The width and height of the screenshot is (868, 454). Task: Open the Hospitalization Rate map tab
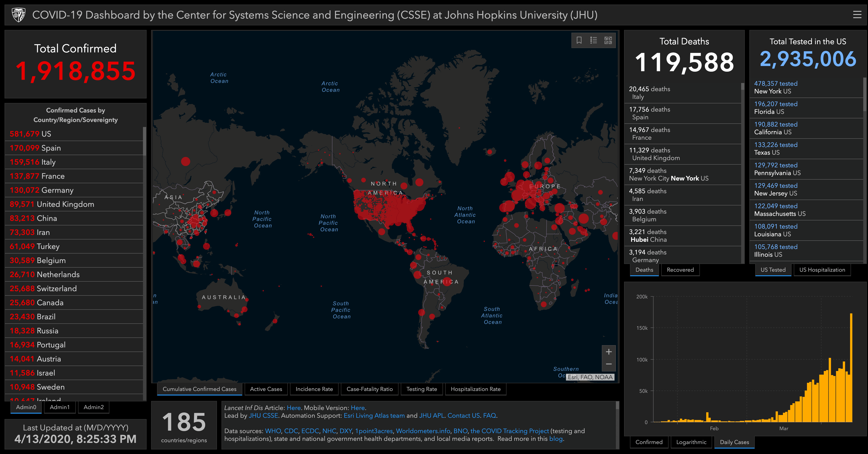(x=475, y=389)
